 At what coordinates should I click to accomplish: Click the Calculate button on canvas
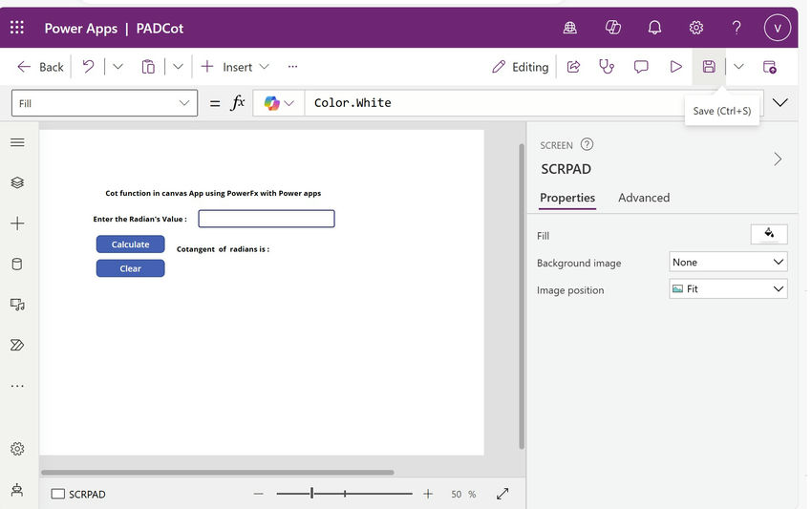(x=131, y=244)
